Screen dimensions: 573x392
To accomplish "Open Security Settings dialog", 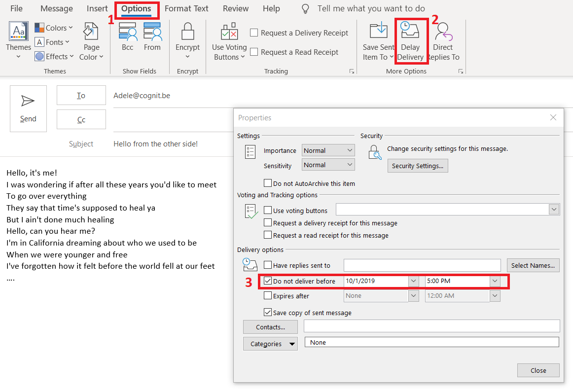I will (x=418, y=166).
